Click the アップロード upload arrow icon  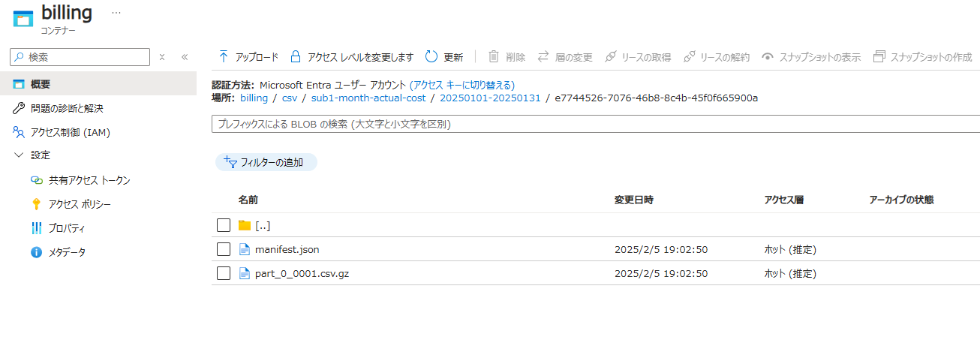pos(224,56)
